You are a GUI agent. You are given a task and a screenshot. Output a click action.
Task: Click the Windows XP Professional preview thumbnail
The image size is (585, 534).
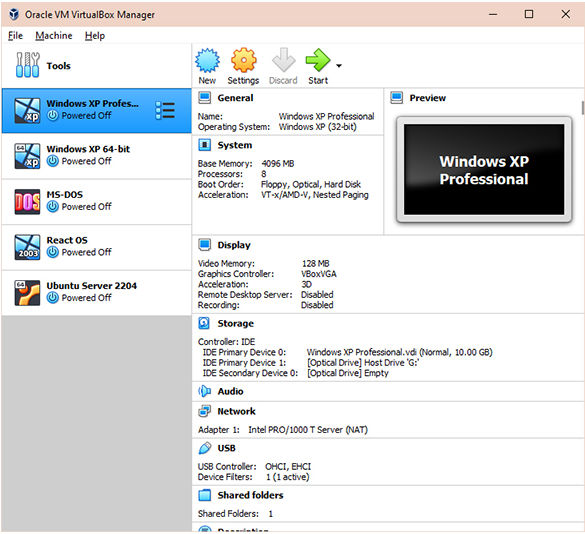[484, 169]
